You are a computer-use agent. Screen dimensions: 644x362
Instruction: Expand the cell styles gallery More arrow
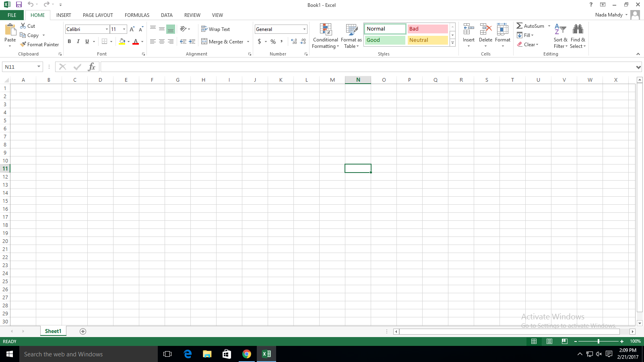pos(452,43)
